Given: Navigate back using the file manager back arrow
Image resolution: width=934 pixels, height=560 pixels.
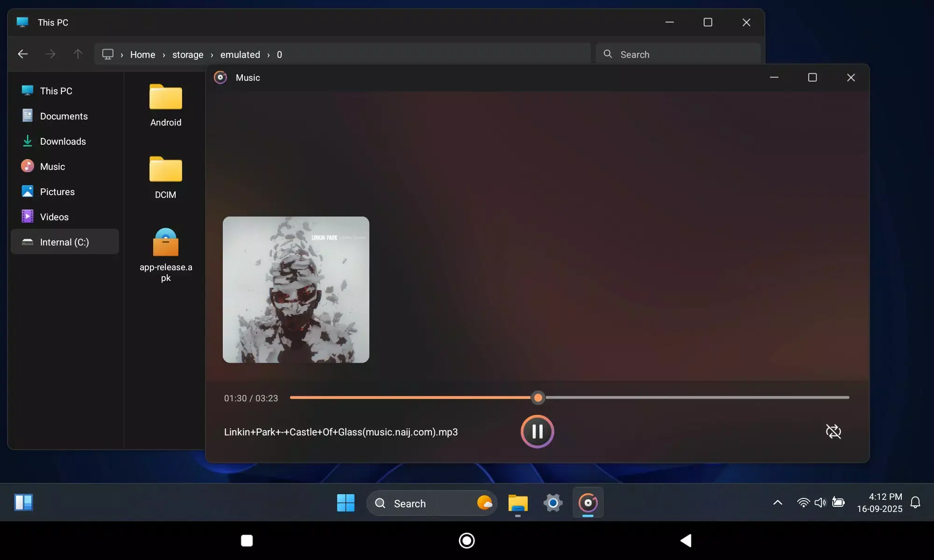Looking at the screenshot, I should click(x=23, y=54).
